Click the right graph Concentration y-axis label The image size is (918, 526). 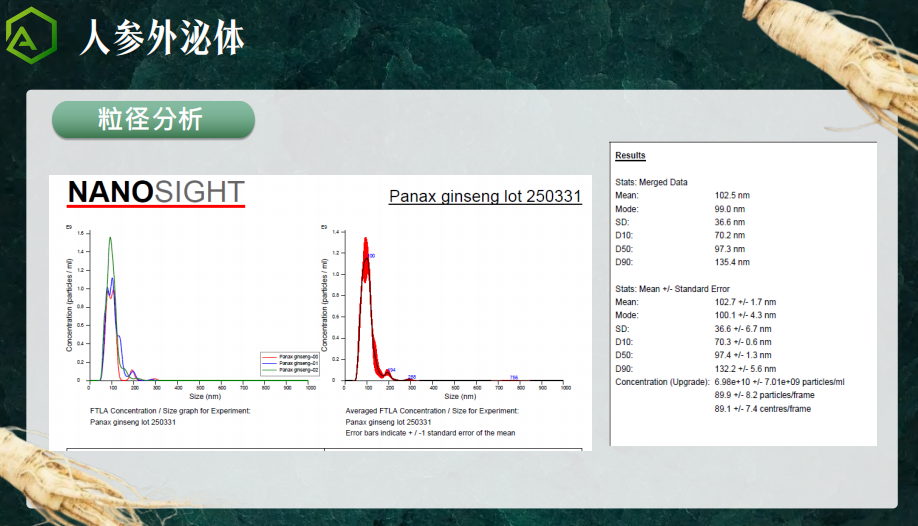[324, 305]
